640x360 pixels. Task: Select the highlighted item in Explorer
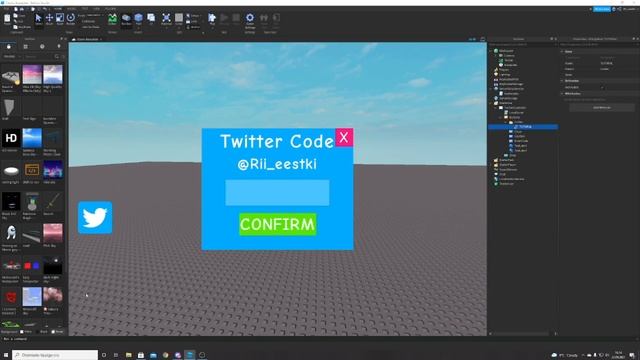pos(523,127)
